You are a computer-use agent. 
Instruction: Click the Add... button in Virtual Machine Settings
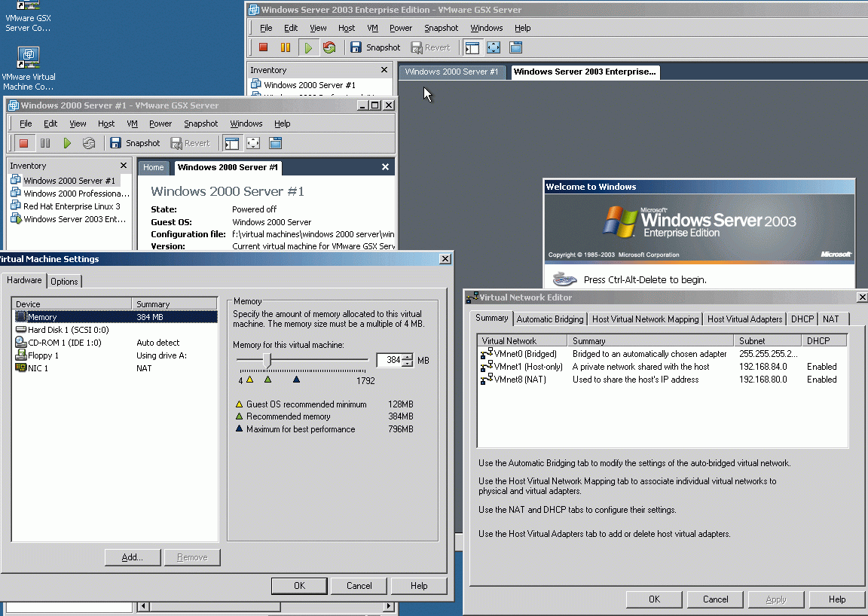133,557
